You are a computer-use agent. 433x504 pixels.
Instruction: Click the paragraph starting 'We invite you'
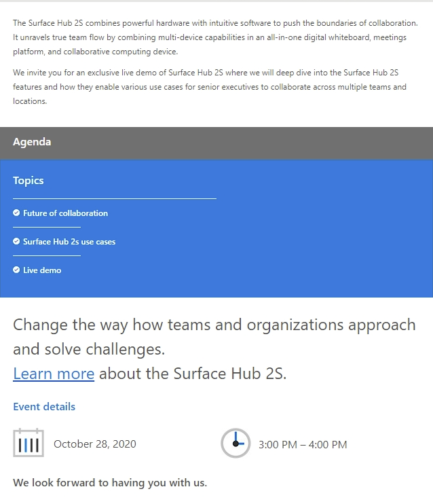[210, 87]
